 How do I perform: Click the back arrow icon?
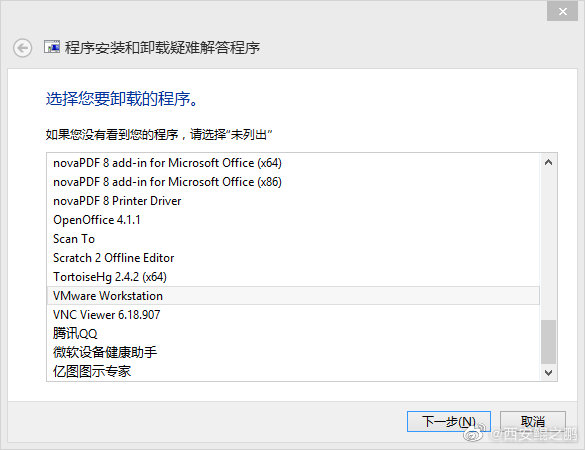coord(22,48)
